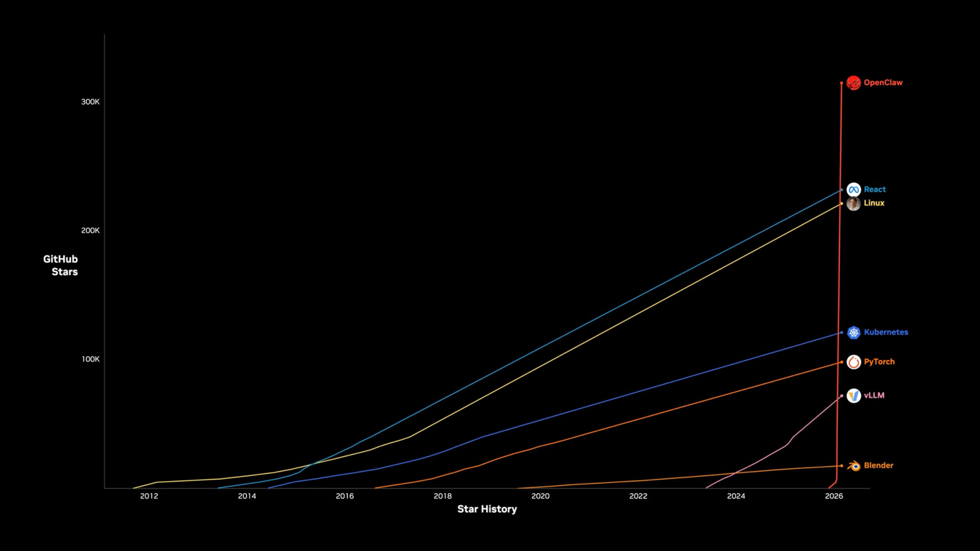
Task: Select the vLLM series label
Action: coord(874,395)
